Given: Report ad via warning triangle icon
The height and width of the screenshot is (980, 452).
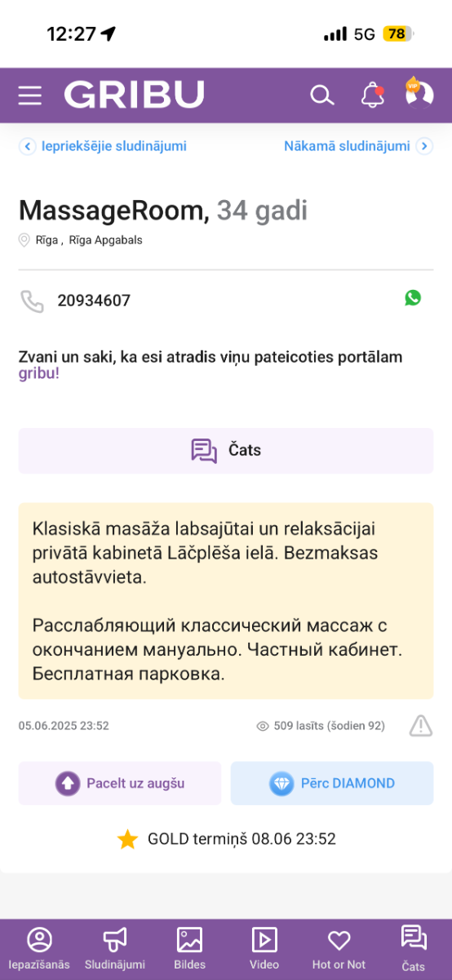Looking at the screenshot, I should [x=420, y=725].
